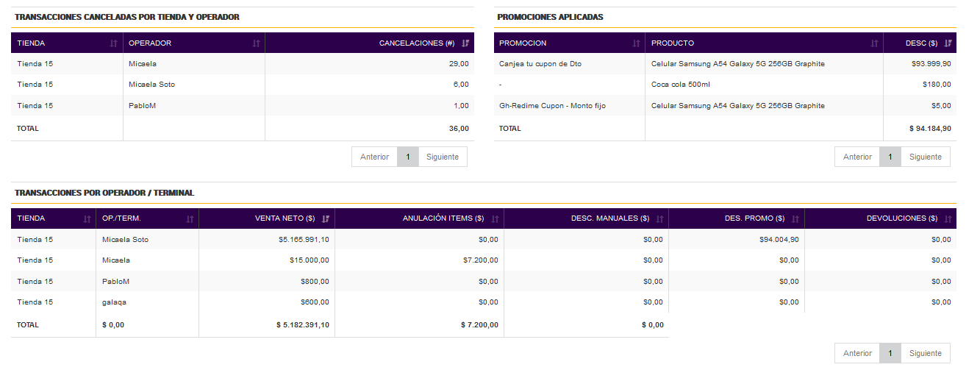Sort by DESC. MANUALES ($) icon

click(x=659, y=218)
